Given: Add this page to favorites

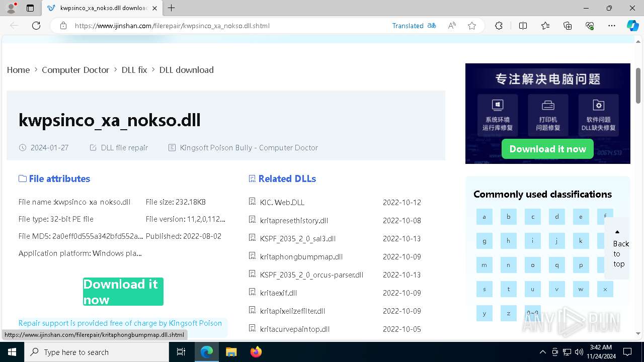Looking at the screenshot, I should (472, 26).
